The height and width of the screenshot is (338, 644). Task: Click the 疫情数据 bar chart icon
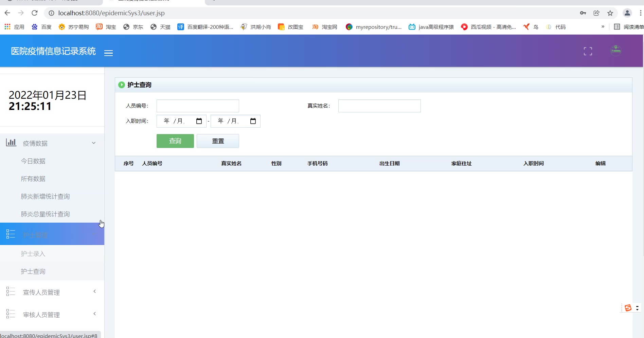11,143
